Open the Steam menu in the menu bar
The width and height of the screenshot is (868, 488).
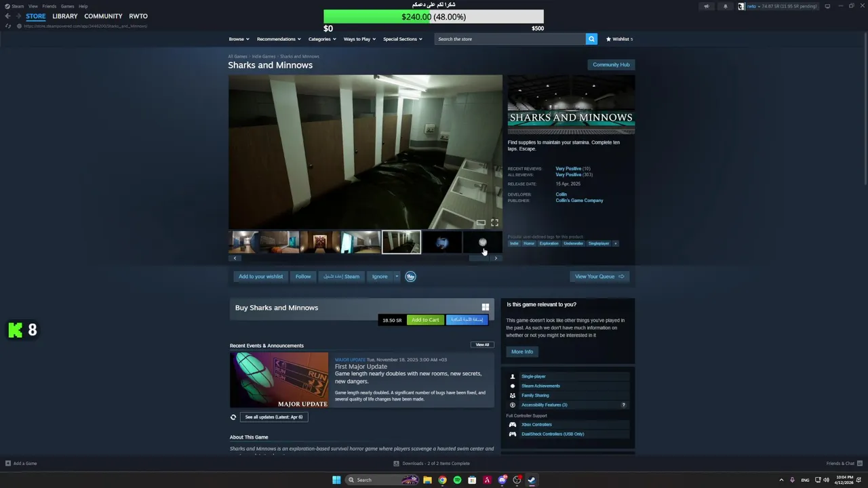[17, 6]
